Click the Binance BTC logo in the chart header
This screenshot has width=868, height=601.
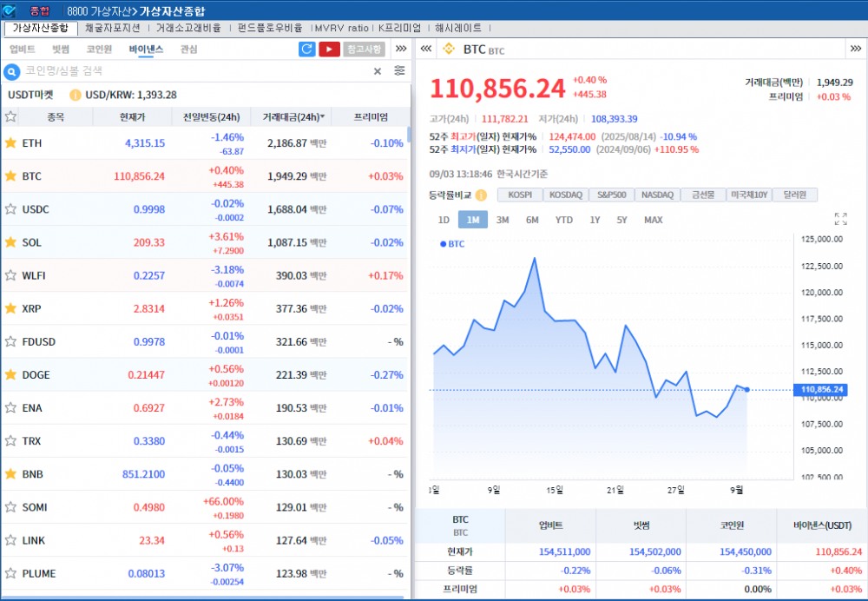(447, 50)
